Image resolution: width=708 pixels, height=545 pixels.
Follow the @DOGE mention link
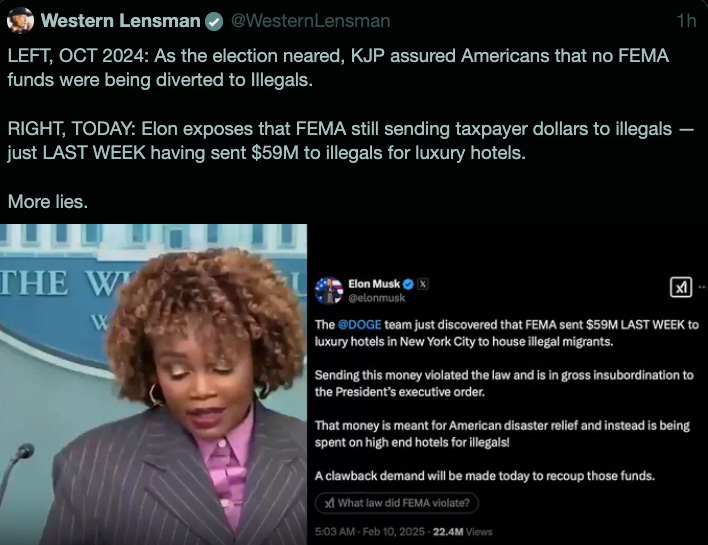[x=359, y=325]
